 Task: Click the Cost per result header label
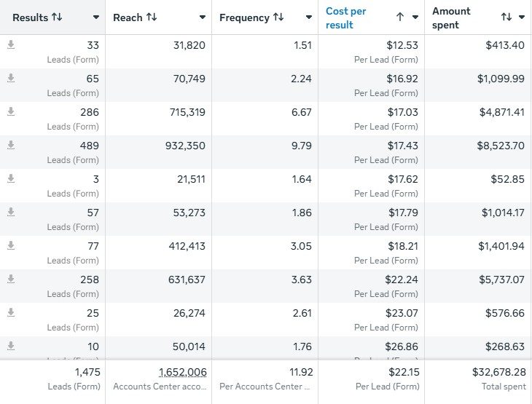point(345,18)
